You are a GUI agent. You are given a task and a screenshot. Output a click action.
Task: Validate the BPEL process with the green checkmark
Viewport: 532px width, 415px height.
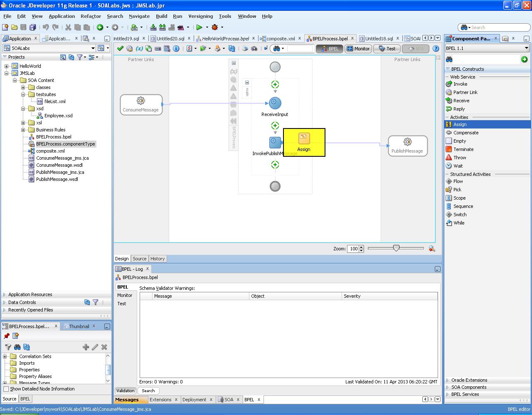(x=120, y=48)
